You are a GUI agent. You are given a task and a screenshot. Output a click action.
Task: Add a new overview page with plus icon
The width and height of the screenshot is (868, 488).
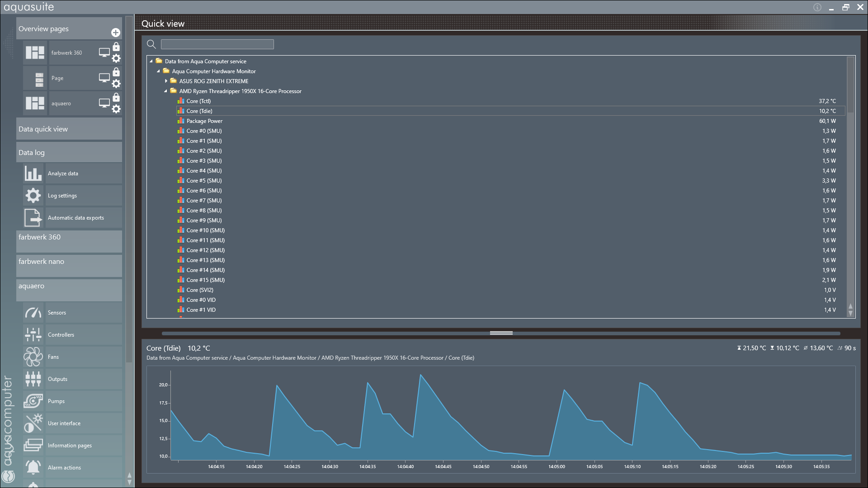pyautogui.click(x=116, y=33)
